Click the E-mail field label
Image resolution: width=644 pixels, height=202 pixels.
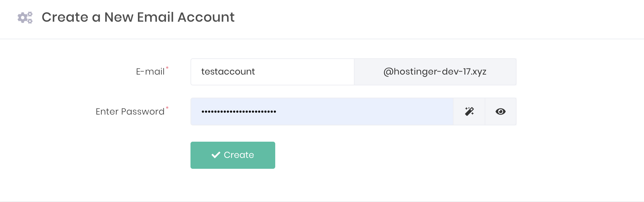[x=150, y=72]
